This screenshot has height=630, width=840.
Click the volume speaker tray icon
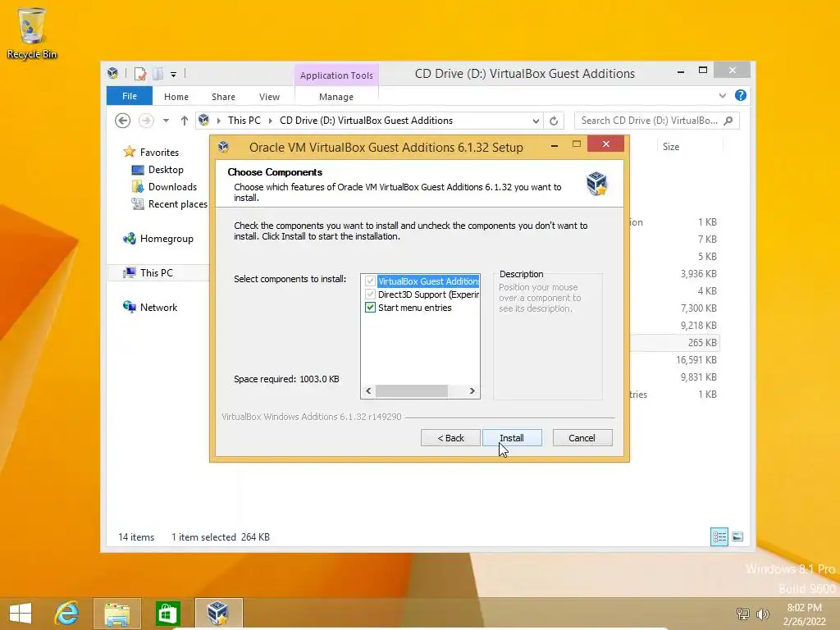(762, 614)
